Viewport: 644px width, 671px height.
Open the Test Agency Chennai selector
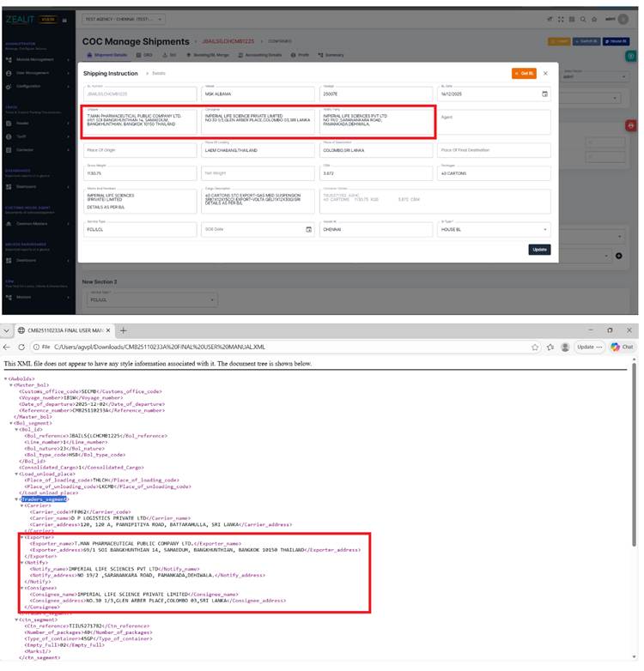[124, 19]
